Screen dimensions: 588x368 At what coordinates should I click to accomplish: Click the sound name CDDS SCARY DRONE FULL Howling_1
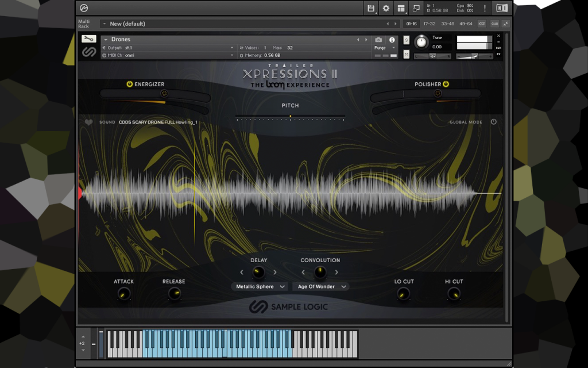[158, 122]
